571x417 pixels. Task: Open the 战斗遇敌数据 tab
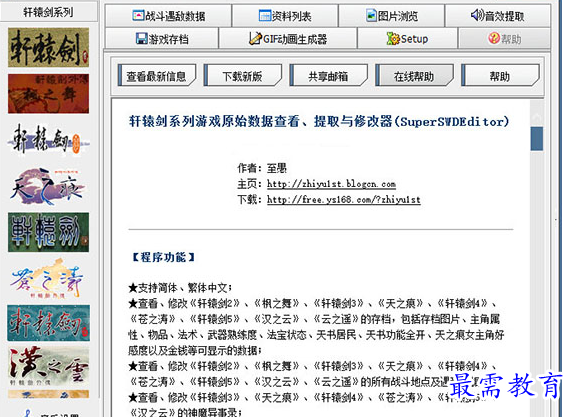(x=168, y=16)
